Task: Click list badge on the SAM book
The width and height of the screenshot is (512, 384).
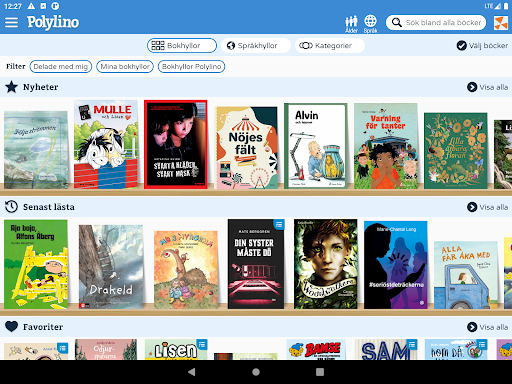Action: click(x=412, y=345)
